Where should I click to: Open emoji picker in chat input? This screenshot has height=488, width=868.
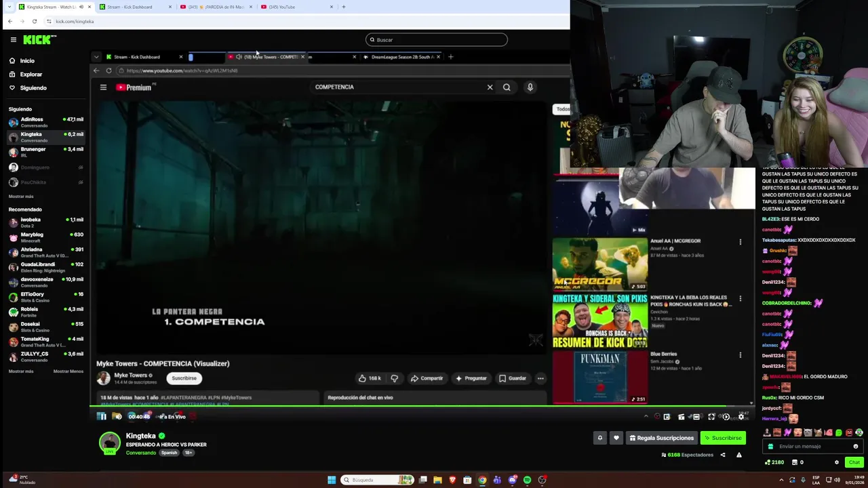click(856, 446)
